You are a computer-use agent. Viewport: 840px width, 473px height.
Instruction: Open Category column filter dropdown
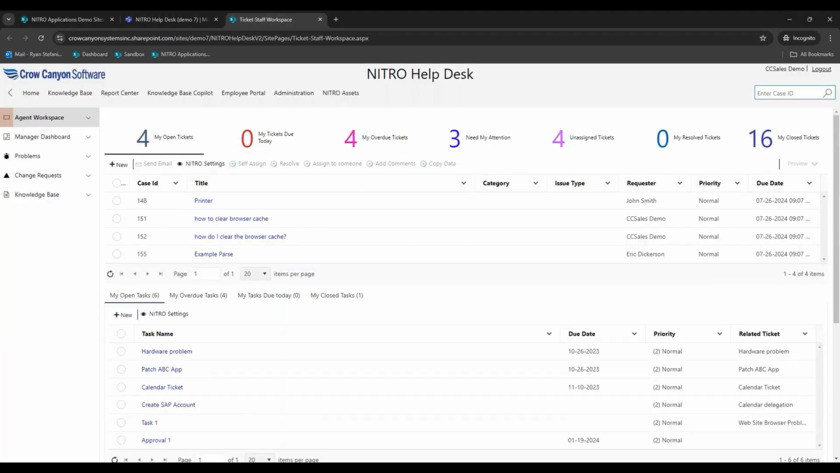[x=535, y=183]
